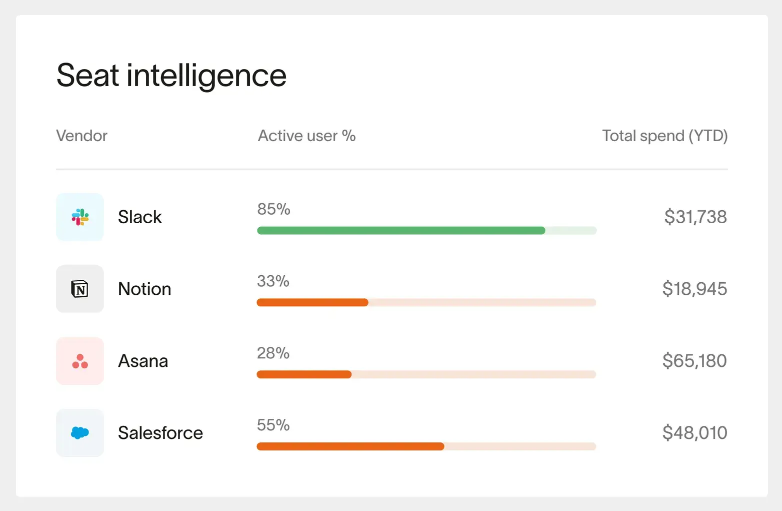Screen dimensions: 782x511
Task: Choose the Asana vendor name
Action: click(x=143, y=361)
